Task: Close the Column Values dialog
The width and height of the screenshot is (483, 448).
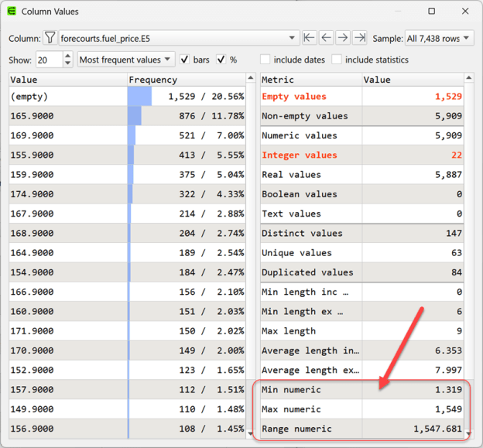Action: tap(464, 12)
